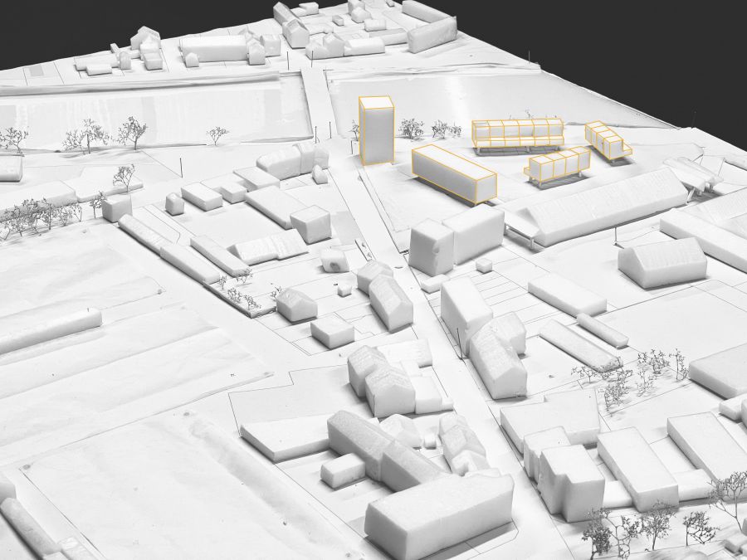Select the widest orange gridded building on stilts
The width and height of the screenshot is (747, 560).
tap(516, 134)
